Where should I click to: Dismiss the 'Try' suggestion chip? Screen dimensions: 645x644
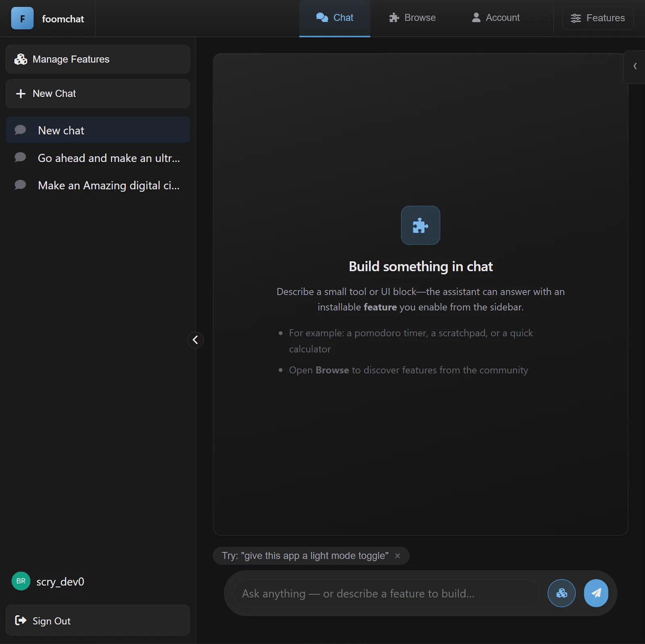(397, 556)
